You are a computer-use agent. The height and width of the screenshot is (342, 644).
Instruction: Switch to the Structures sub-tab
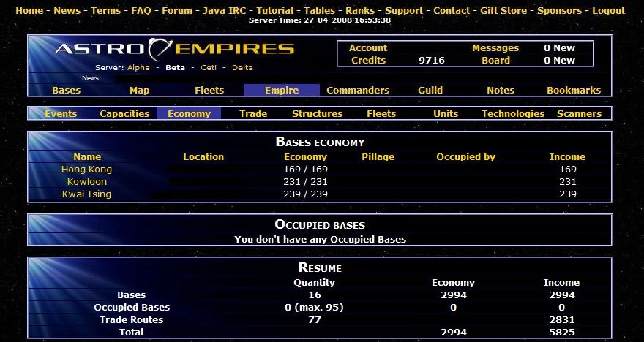pos(317,113)
